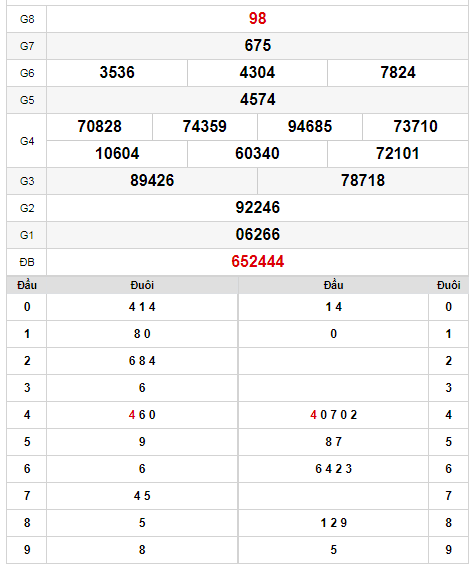This screenshot has height=568, width=475.
Task: Click the G6 number 7824
Action: [398, 72]
